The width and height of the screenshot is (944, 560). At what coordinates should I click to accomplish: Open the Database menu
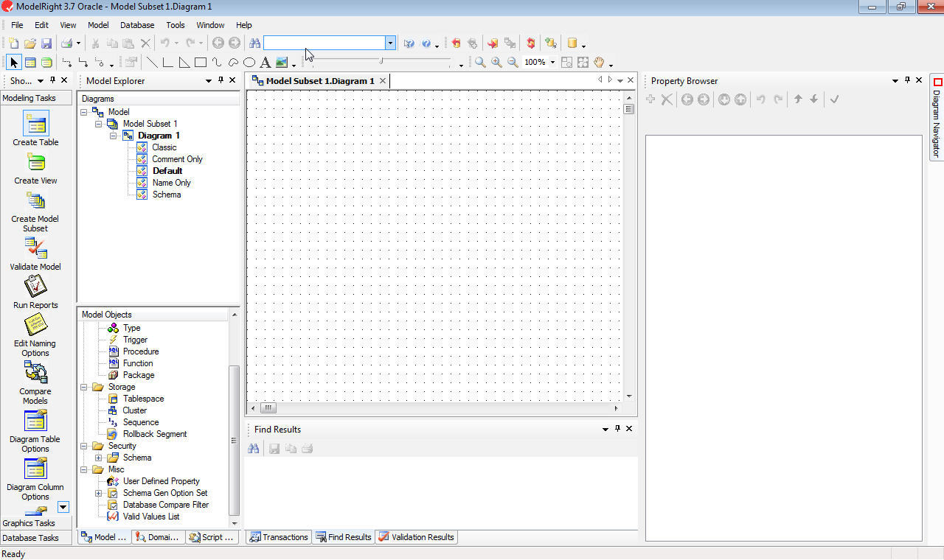[137, 25]
